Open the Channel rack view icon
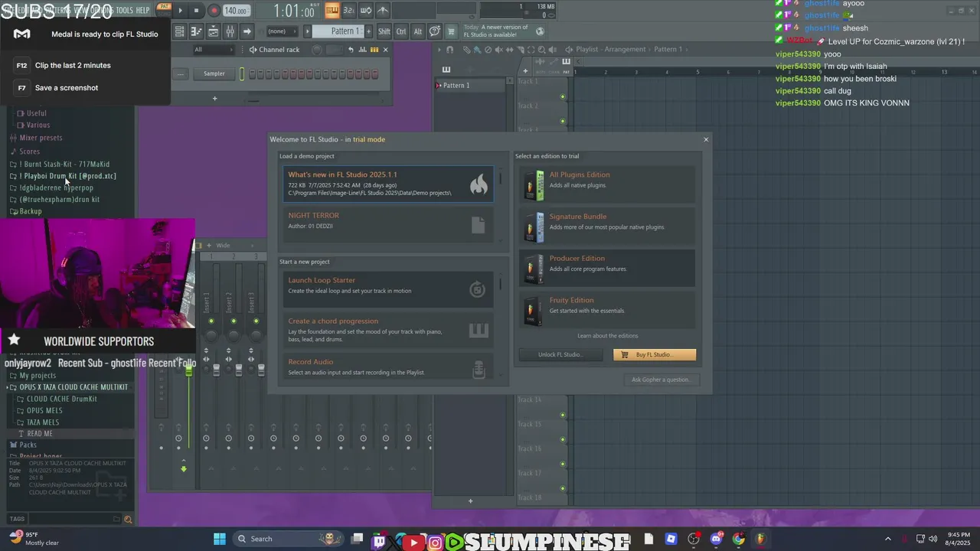The height and width of the screenshot is (551, 980). point(213,31)
